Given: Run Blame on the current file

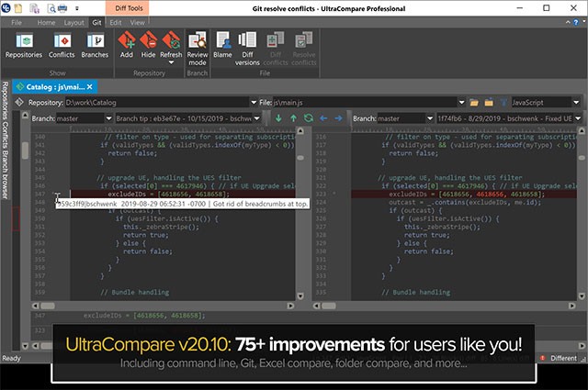Looking at the screenshot, I should pos(222,46).
